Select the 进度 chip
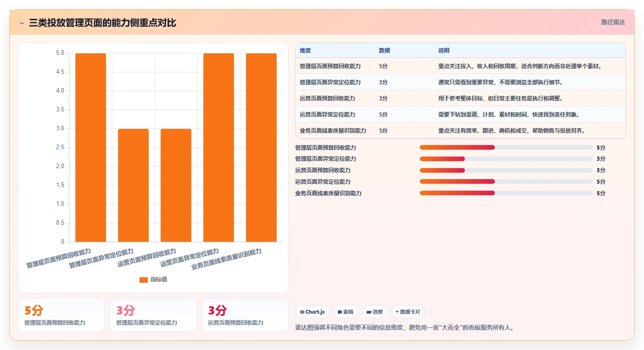644x350 pixels. pos(375,312)
